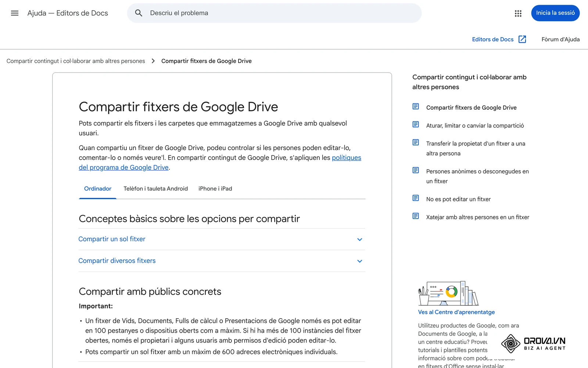The image size is (588, 368).
Task: Go to Ves al Centre d'aprenentatge
Action: pyautogui.click(x=456, y=312)
